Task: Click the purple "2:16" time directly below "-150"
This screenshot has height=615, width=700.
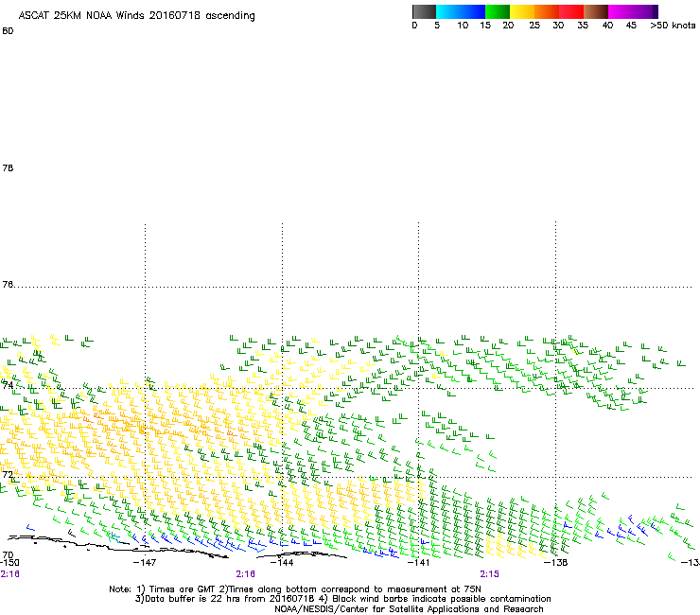Action: pos(9,574)
